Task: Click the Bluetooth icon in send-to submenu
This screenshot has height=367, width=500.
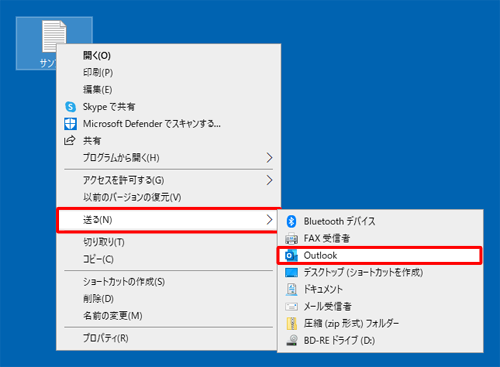Action: (291, 221)
